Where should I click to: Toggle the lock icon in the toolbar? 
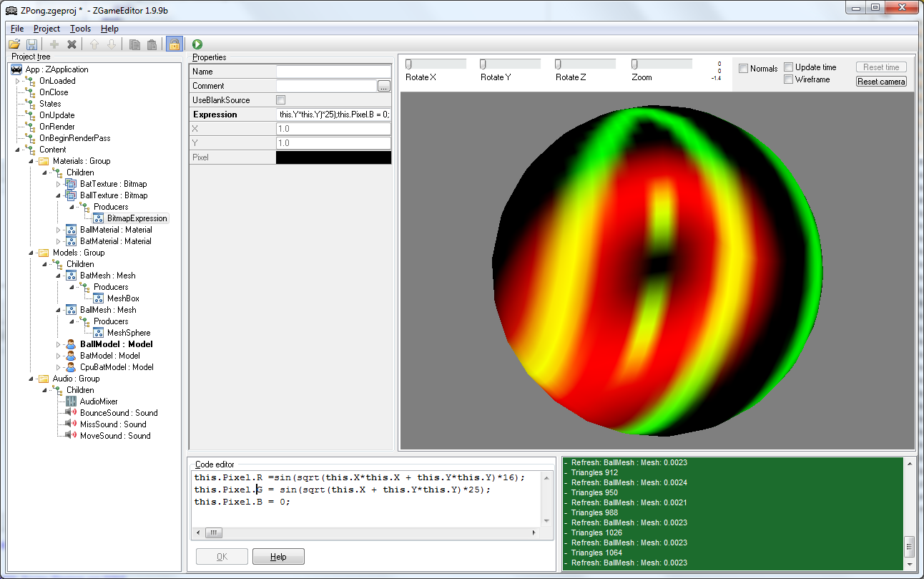point(174,44)
